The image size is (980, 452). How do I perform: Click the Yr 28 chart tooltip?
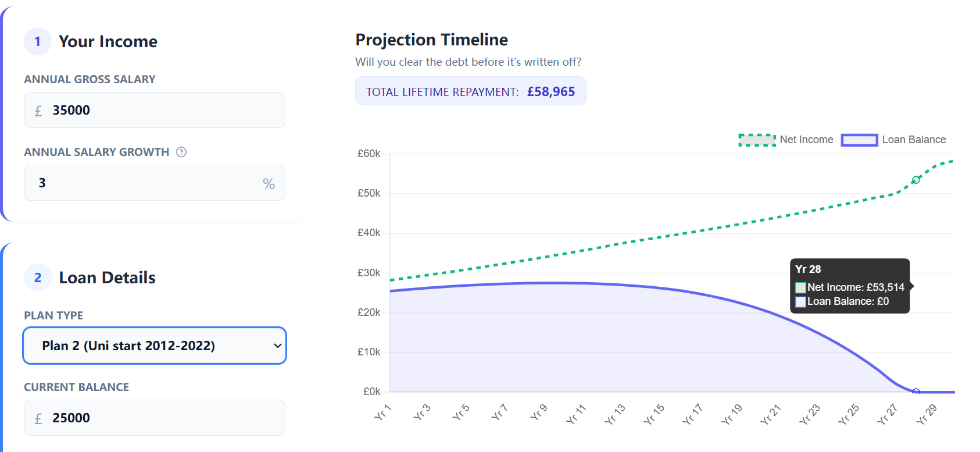pos(849,286)
